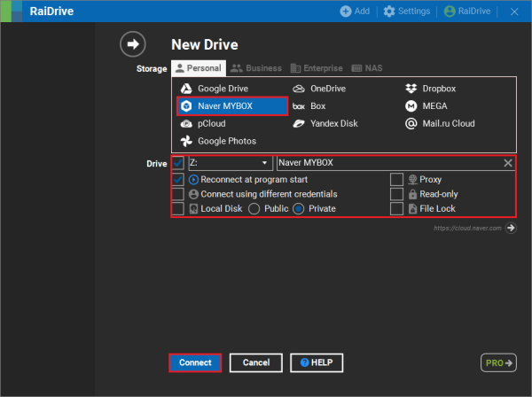Select OneDrive storage

click(319, 89)
